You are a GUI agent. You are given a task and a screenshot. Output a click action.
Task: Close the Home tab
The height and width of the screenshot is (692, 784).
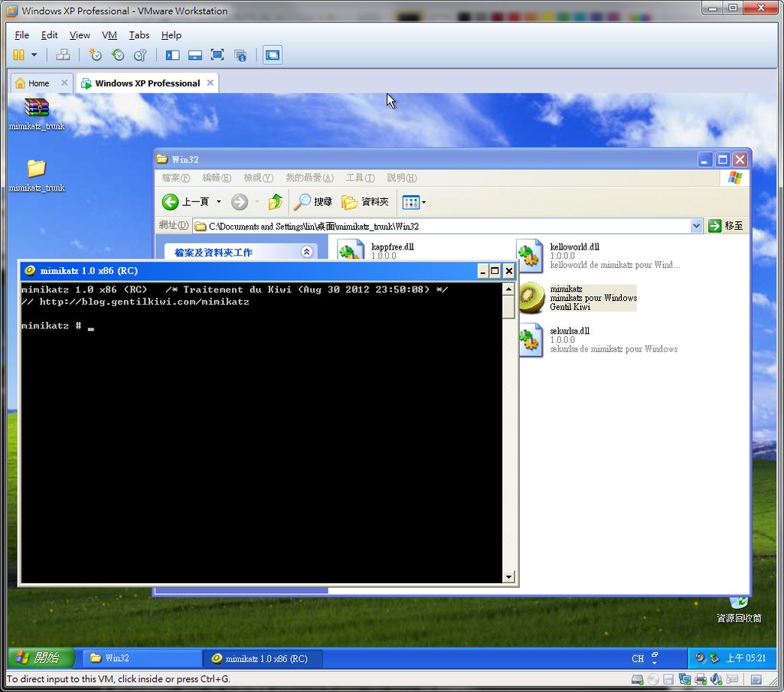(x=64, y=83)
